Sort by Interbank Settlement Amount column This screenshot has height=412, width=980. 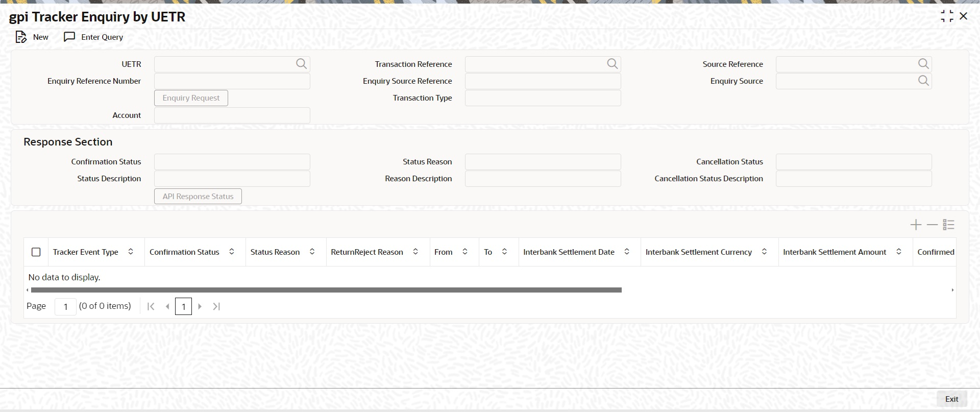pyautogui.click(x=899, y=252)
